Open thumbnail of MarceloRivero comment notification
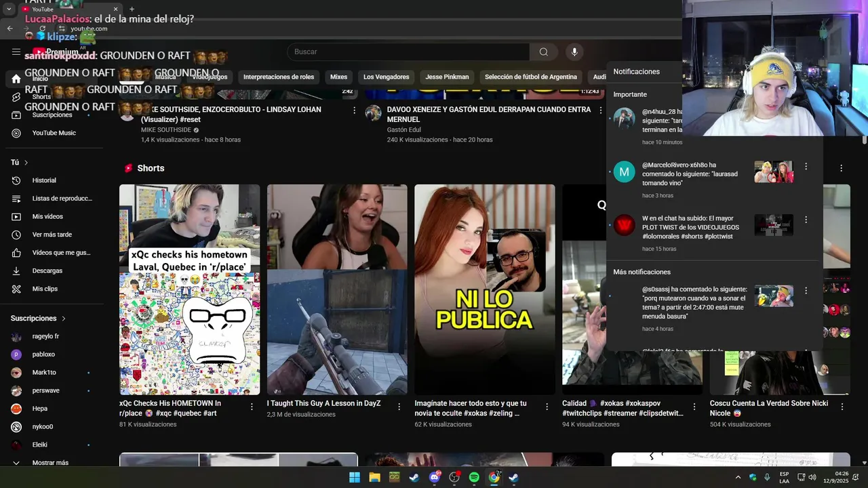The height and width of the screenshot is (488, 868). coord(774,171)
